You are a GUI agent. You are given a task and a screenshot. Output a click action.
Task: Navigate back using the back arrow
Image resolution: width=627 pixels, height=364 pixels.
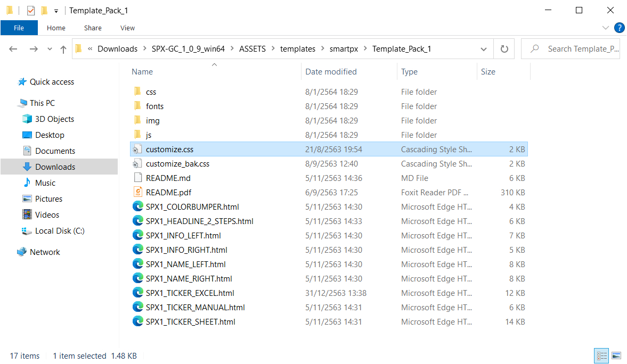click(13, 48)
